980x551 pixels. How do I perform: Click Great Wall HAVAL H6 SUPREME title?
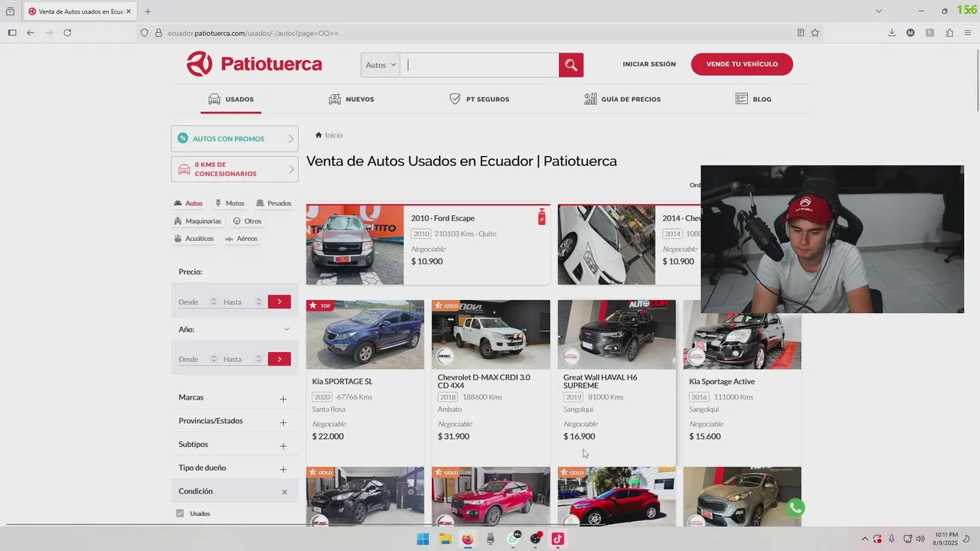(600, 381)
